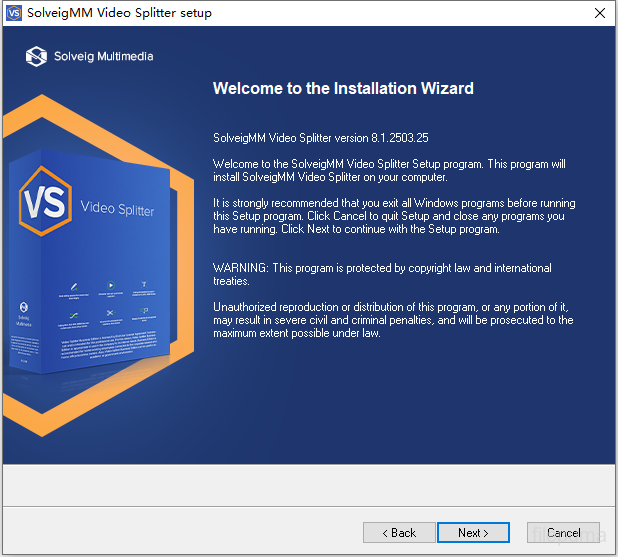Click the VS app icon in title bar

pyautogui.click(x=15, y=13)
